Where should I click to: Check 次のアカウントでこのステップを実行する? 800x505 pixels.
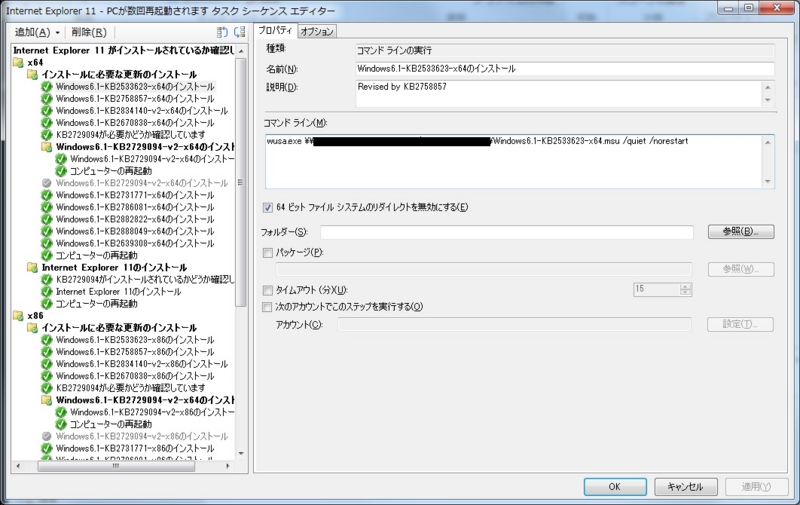(267, 307)
